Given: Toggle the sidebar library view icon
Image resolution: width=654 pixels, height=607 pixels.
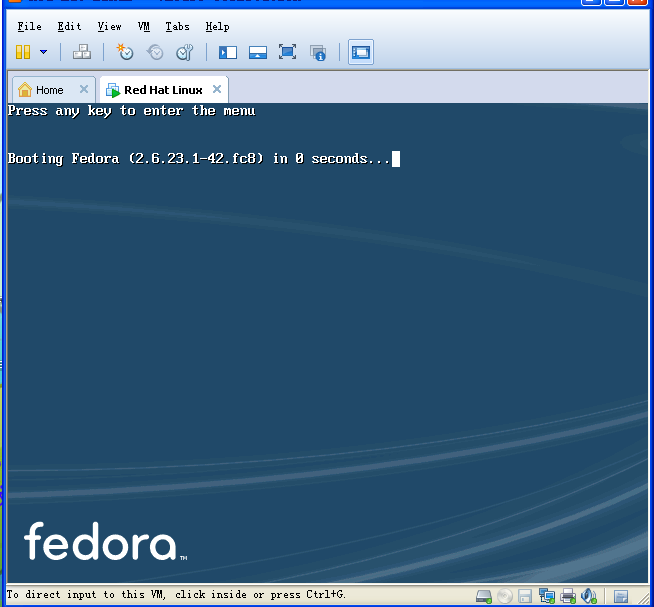Looking at the screenshot, I should point(228,53).
